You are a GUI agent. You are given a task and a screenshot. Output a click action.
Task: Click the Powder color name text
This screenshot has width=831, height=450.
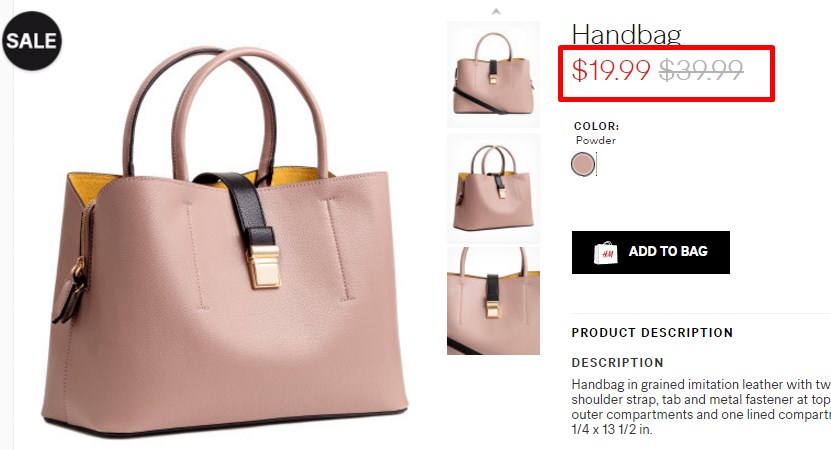(596, 140)
